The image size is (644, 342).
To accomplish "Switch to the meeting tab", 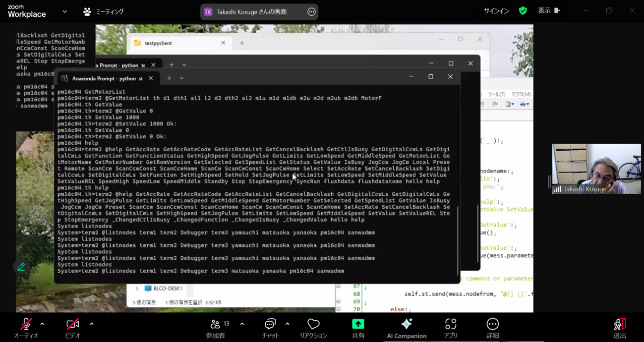I will coord(103,11).
